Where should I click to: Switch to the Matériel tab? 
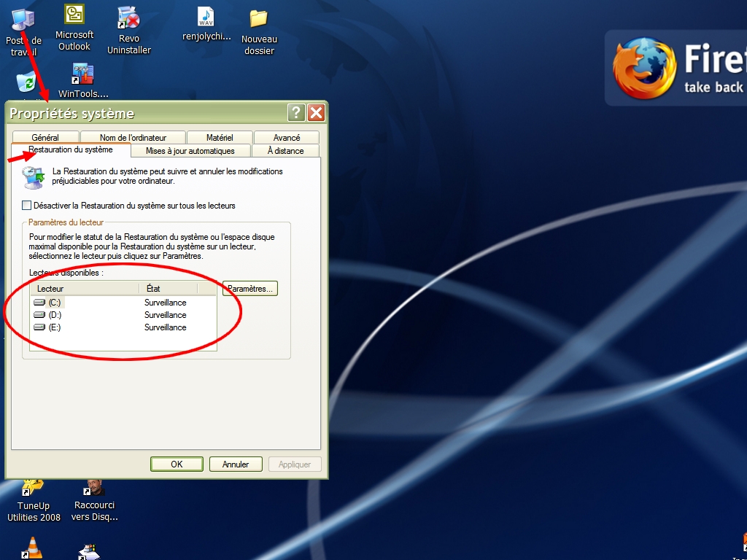(220, 138)
